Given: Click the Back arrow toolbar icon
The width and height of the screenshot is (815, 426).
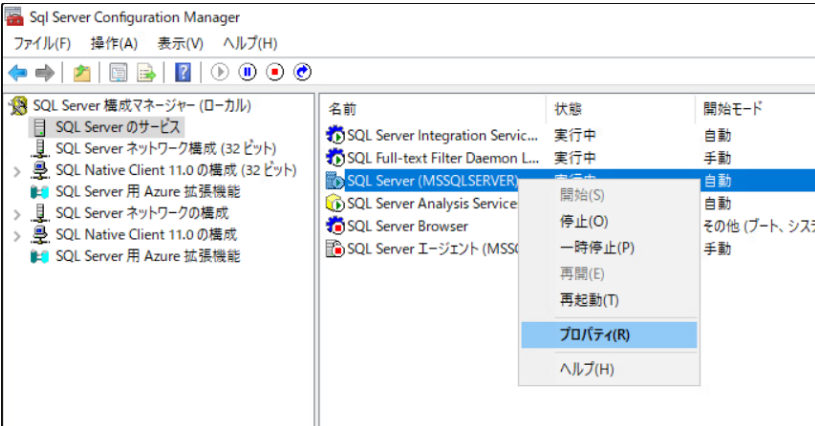Looking at the screenshot, I should click(18, 73).
